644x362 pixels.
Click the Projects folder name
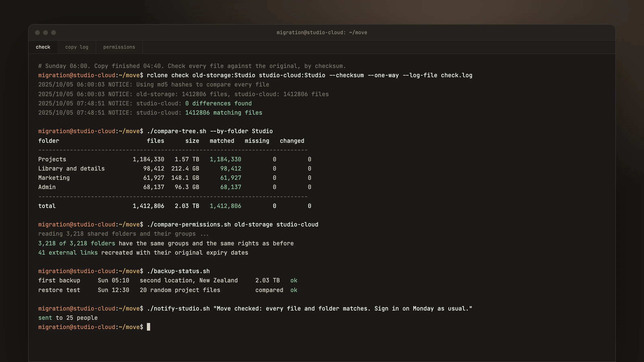[52, 159]
